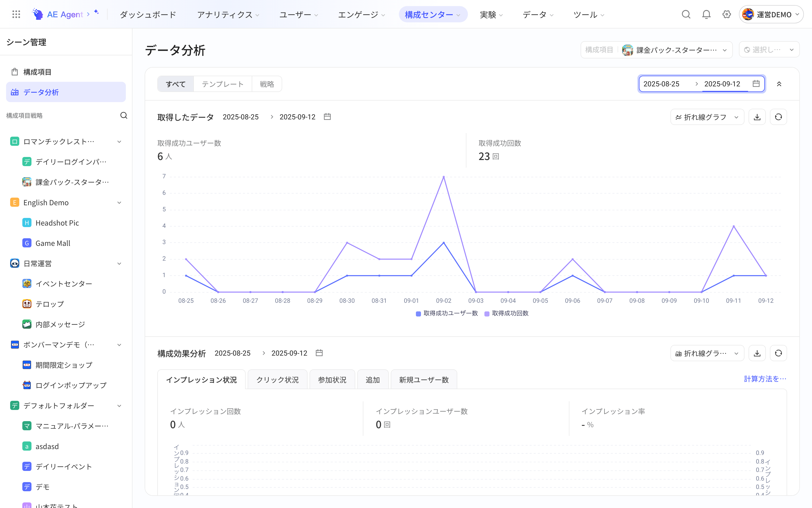Toggle 取得成功ユーザー数 legend series
Viewport: 812px width, 508px height.
(x=447, y=313)
